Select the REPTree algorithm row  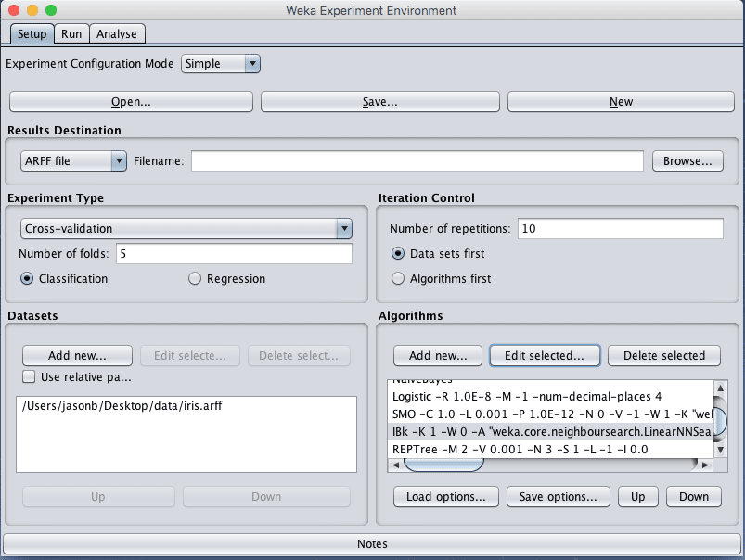click(551, 450)
